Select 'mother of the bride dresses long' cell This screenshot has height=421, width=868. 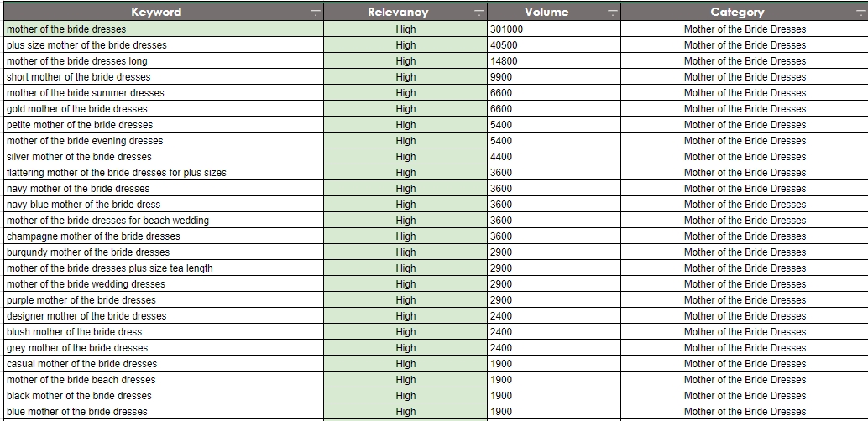164,61
